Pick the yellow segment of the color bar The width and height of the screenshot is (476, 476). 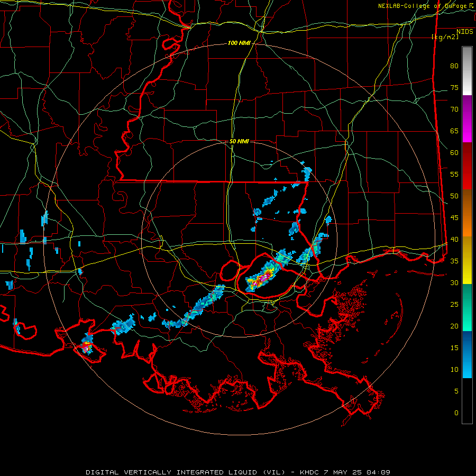pos(467,260)
